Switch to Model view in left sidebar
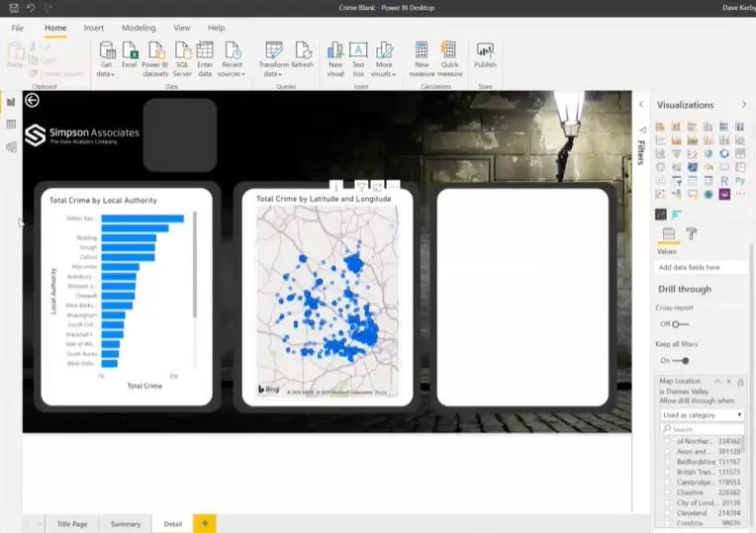 (x=11, y=147)
